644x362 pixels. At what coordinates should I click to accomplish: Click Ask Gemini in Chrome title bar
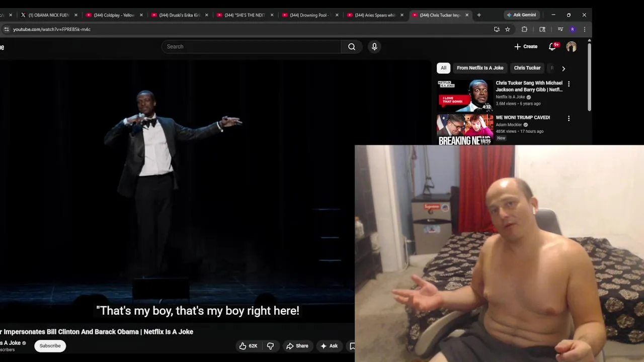pos(521,15)
